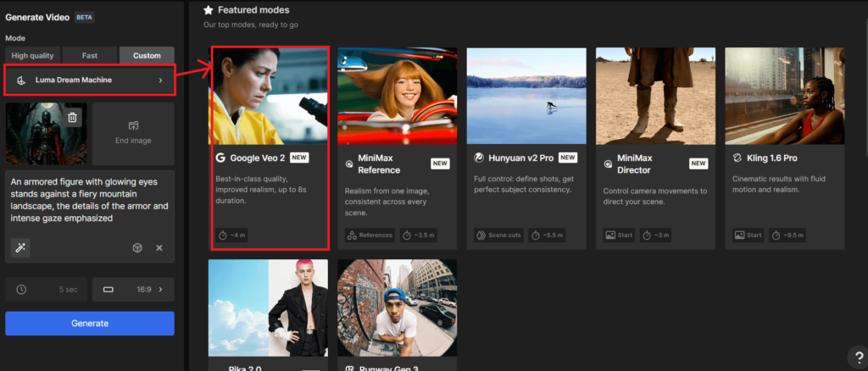Click the MiniMax Director logo icon
868x371 pixels.
click(608, 163)
